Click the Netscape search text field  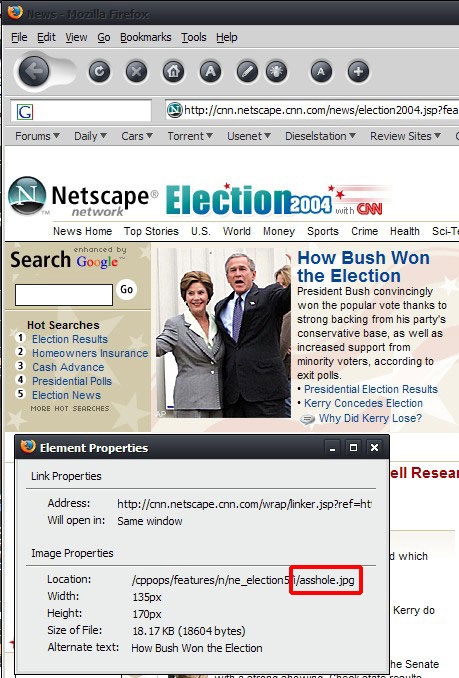(x=64, y=295)
